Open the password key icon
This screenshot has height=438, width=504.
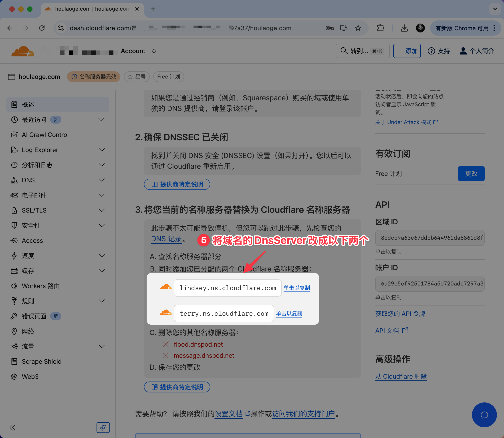click(x=329, y=28)
